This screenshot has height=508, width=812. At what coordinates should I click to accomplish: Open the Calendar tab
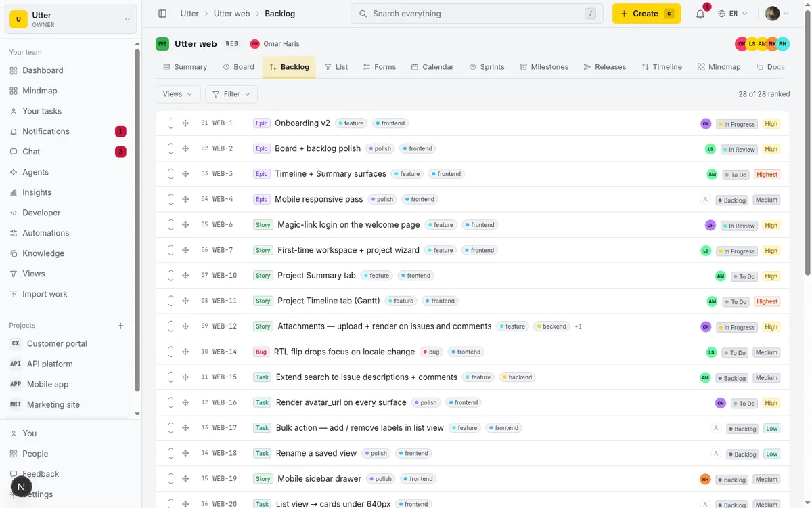click(x=432, y=67)
